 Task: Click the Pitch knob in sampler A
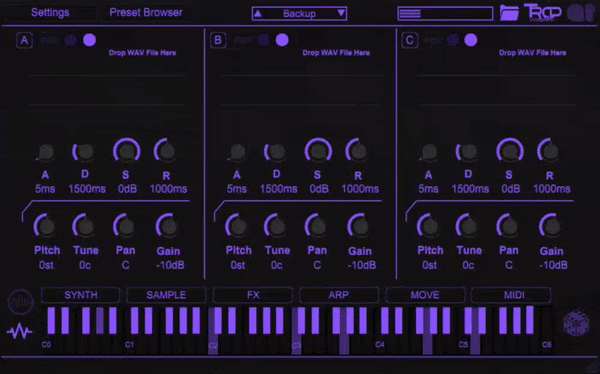coord(46,226)
